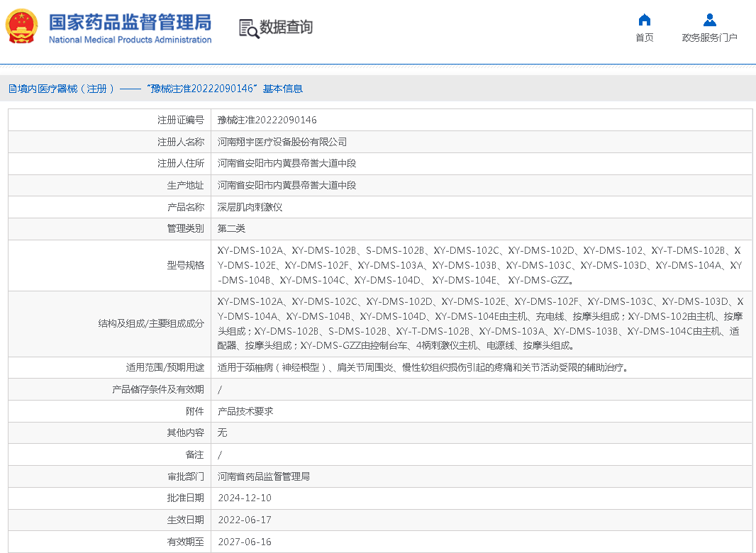
Task: Click the management category value 第二类
Action: (x=231, y=228)
